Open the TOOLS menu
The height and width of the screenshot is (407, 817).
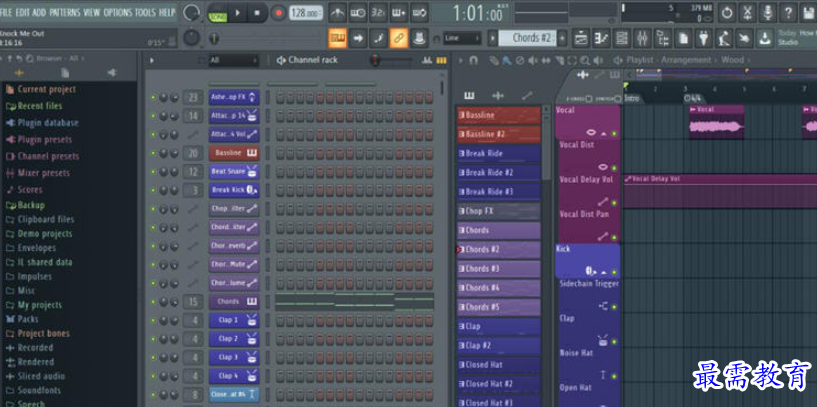click(x=145, y=13)
